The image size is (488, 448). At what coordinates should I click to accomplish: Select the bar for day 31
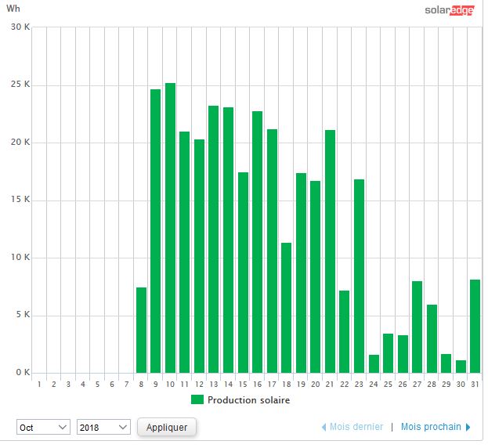[x=475, y=326]
